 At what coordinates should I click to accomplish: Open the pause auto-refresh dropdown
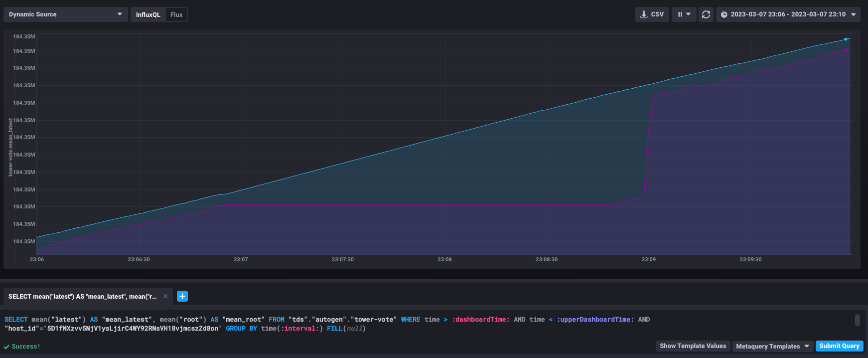coord(684,14)
